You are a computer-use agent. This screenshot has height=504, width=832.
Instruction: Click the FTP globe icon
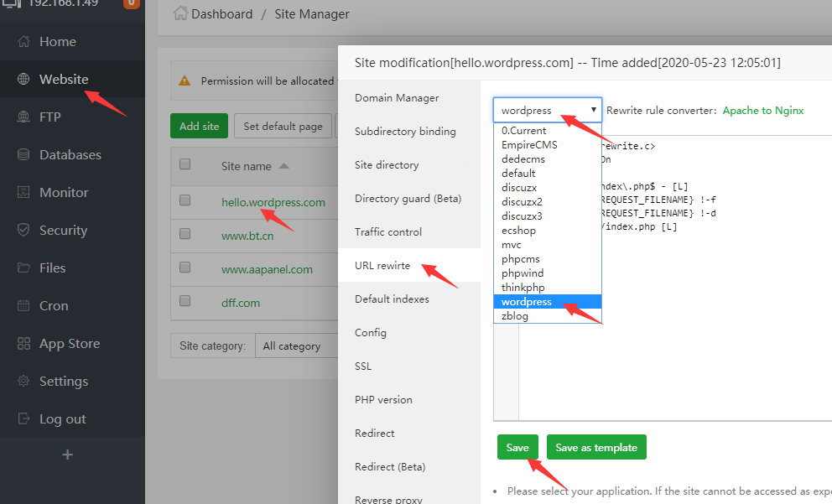pos(23,117)
